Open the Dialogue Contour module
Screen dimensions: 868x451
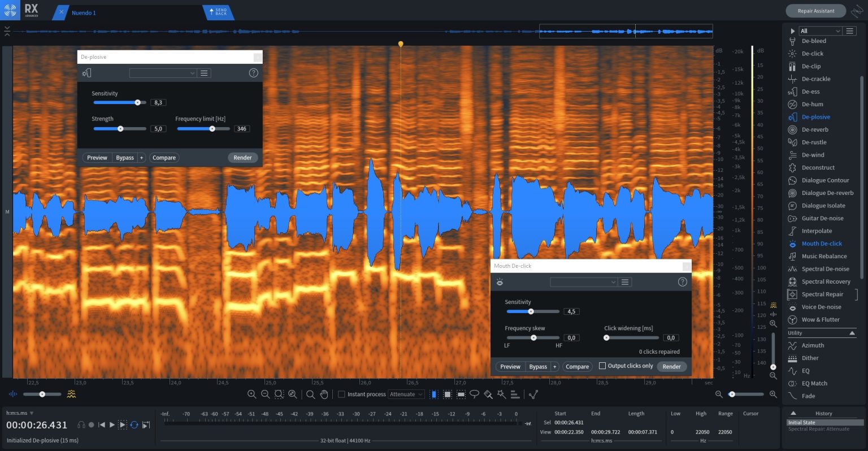pos(825,180)
